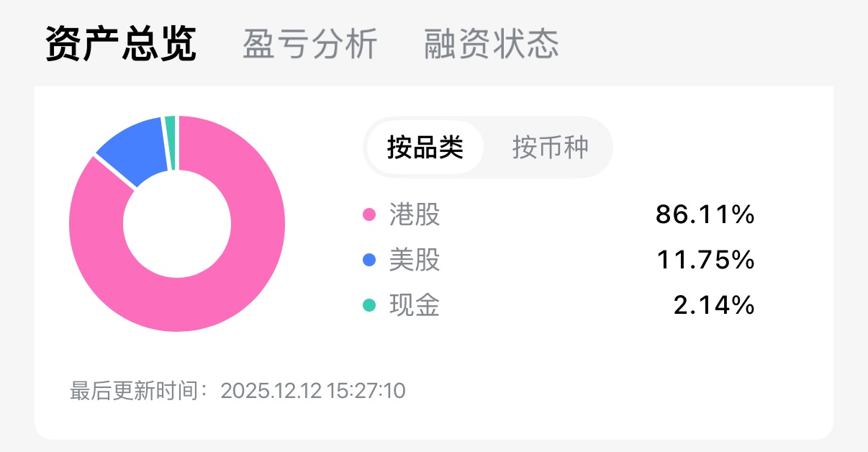Select the 按品类 segment option
The width and height of the screenshot is (868, 452).
[x=425, y=148]
